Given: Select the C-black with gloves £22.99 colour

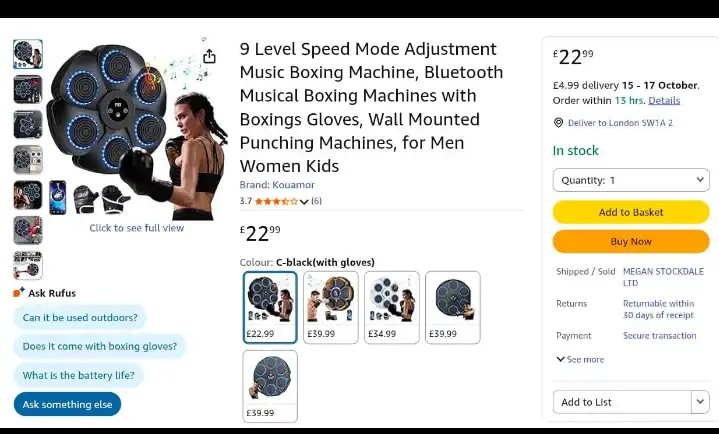Looking at the screenshot, I should pos(270,307).
